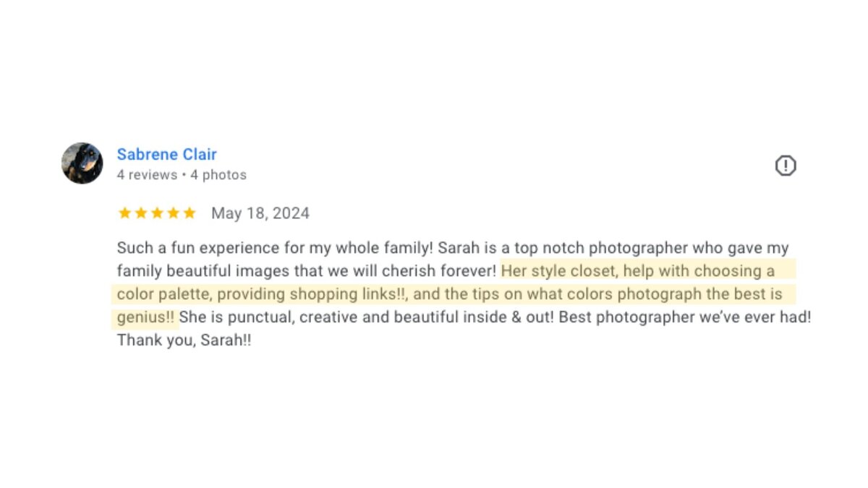Click the "Thank you, Sarah!!" closing line

[184, 341]
